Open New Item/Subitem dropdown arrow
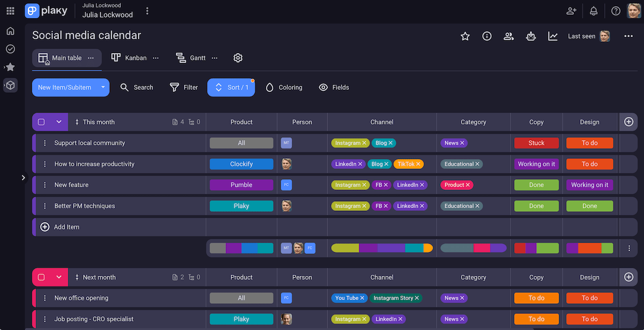This screenshot has height=330, width=644. (x=103, y=87)
